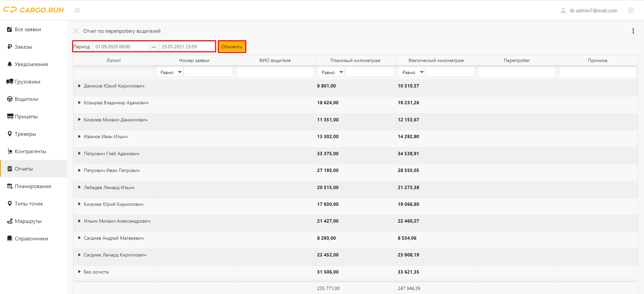Click Фактический километраж filter value field
The image size is (644, 294).
click(450, 72)
